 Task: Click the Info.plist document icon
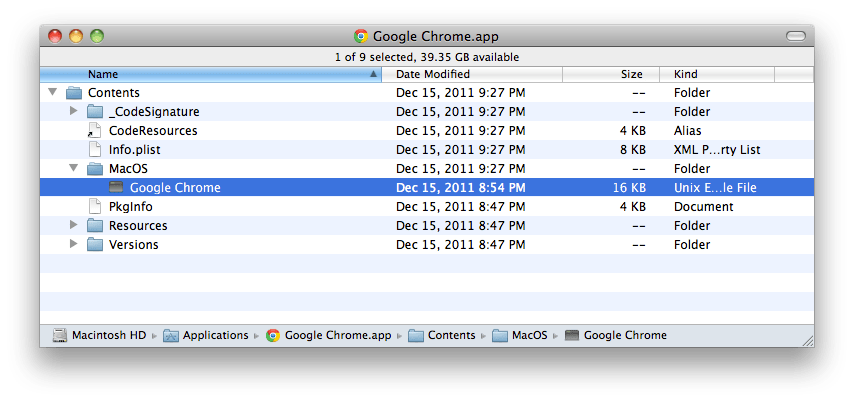(95, 149)
